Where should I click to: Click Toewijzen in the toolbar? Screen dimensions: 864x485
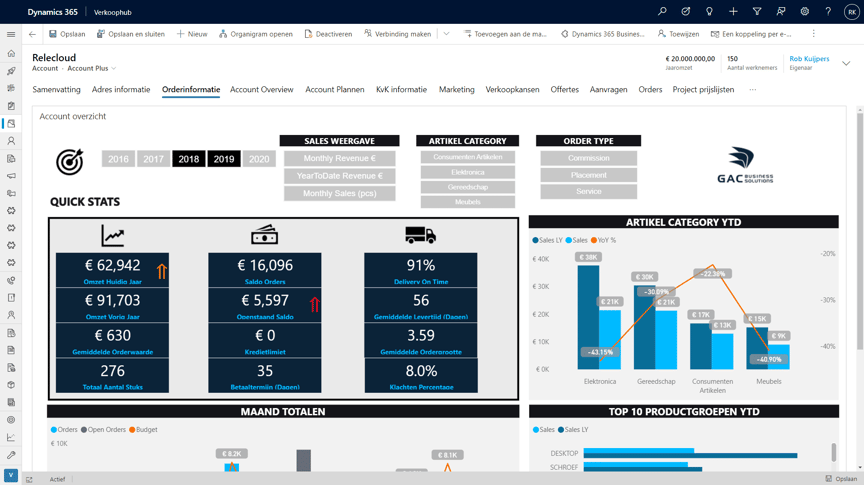tap(678, 34)
